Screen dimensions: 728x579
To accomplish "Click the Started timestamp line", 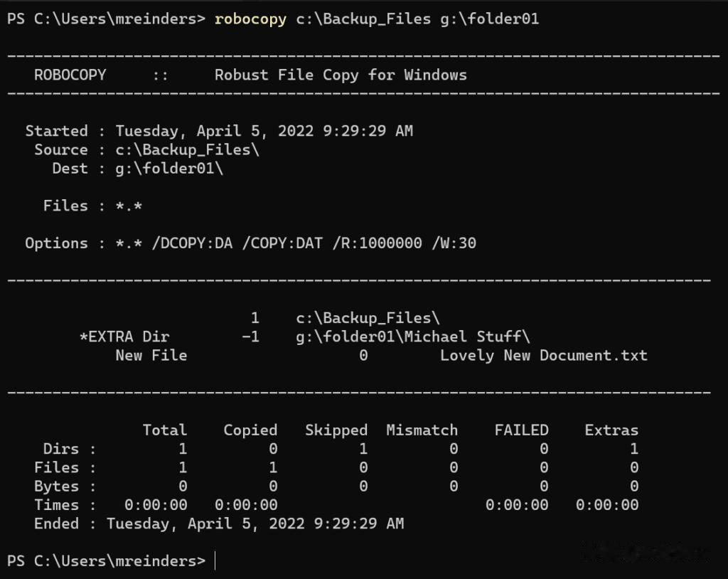I will pos(264,131).
